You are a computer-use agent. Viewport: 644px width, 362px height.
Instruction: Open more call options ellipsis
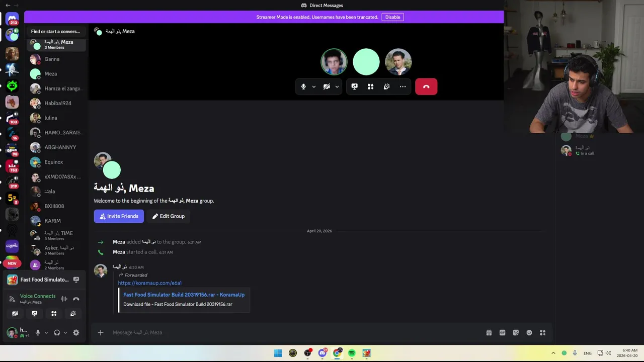tap(403, 86)
